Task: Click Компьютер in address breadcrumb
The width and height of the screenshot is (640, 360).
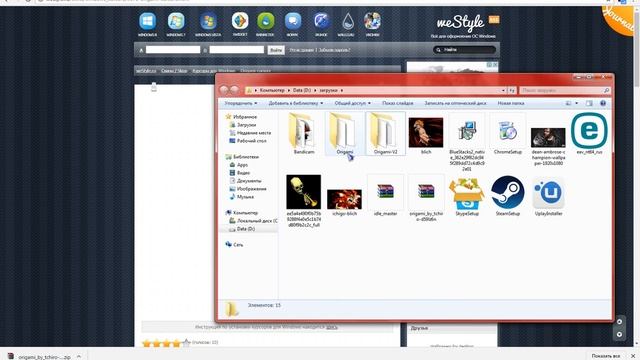Action: [x=272, y=90]
